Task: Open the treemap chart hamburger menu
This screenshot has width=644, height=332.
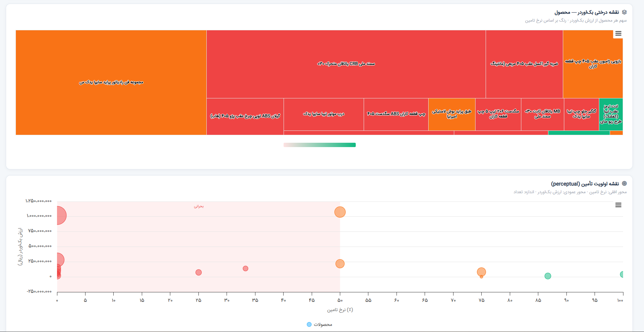Action: tap(618, 34)
